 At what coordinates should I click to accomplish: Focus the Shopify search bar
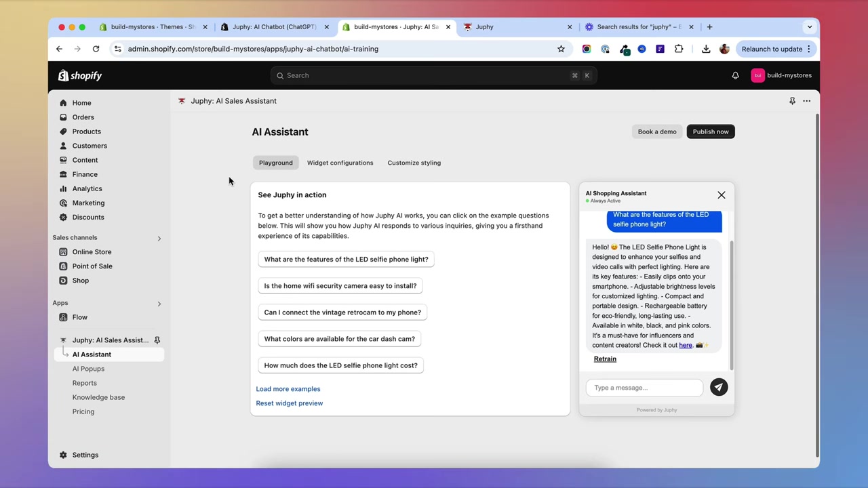coord(433,75)
